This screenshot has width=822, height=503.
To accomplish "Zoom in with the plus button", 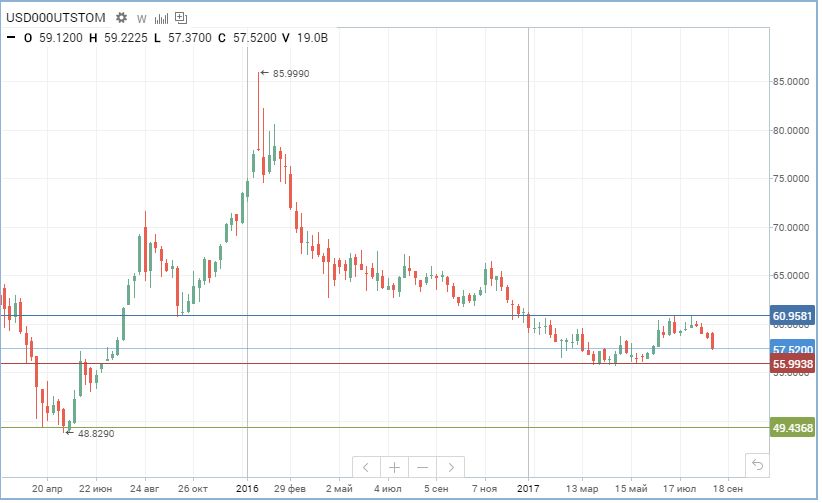I will (x=395, y=467).
